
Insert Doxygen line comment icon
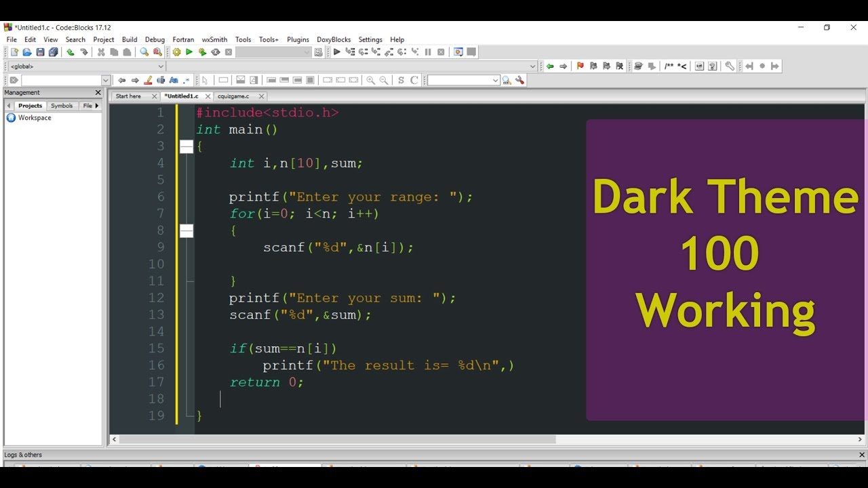click(682, 66)
